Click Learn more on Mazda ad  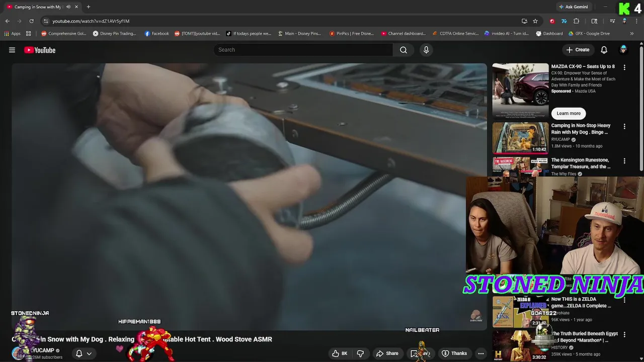click(x=569, y=114)
